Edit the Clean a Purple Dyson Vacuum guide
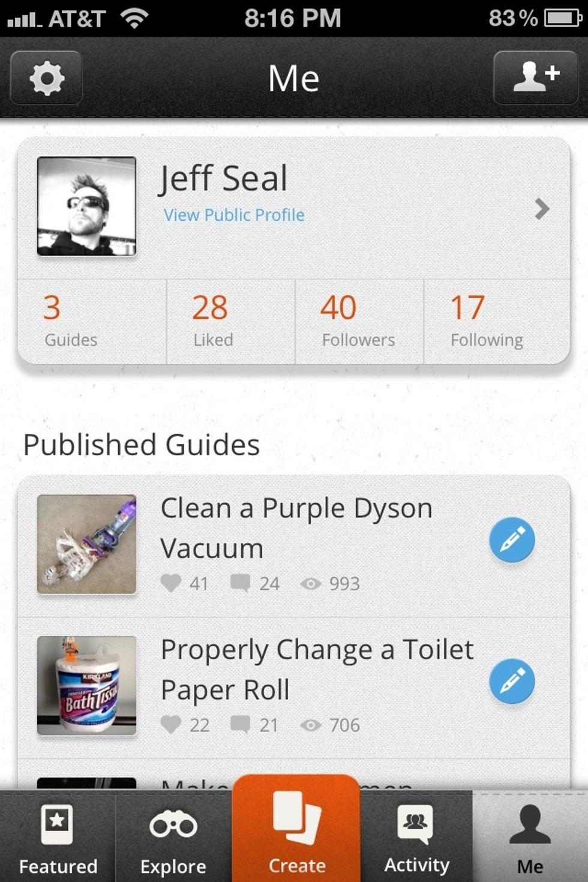 coord(512,540)
